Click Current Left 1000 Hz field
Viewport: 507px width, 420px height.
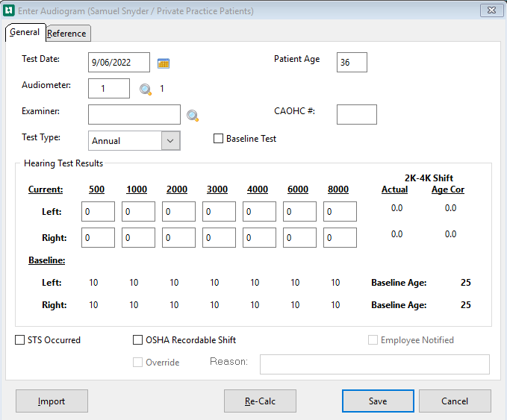point(138,212)
